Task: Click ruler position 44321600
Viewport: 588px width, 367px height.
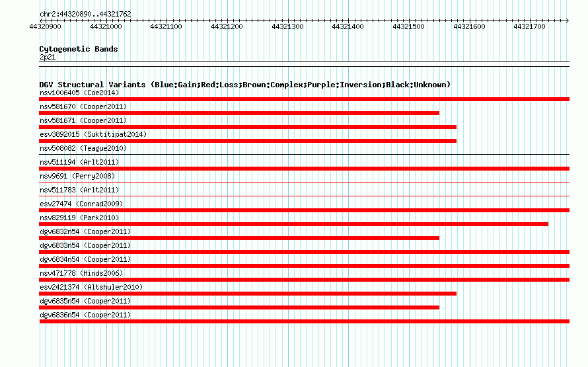Action: [x=470, y=26]
